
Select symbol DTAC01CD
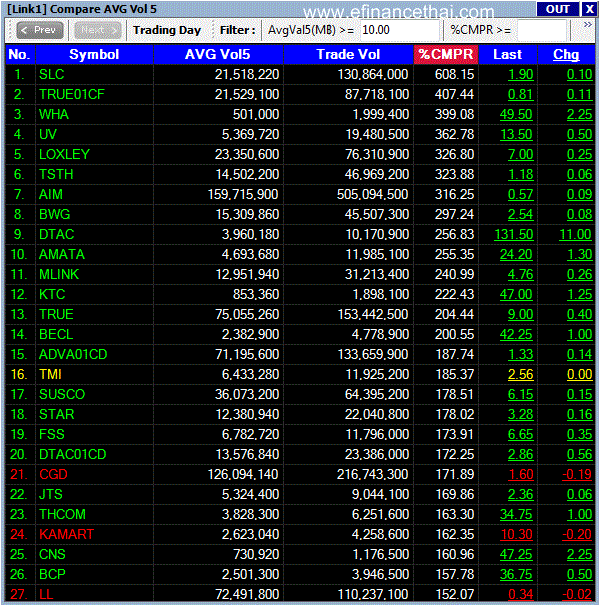(73, 454)
